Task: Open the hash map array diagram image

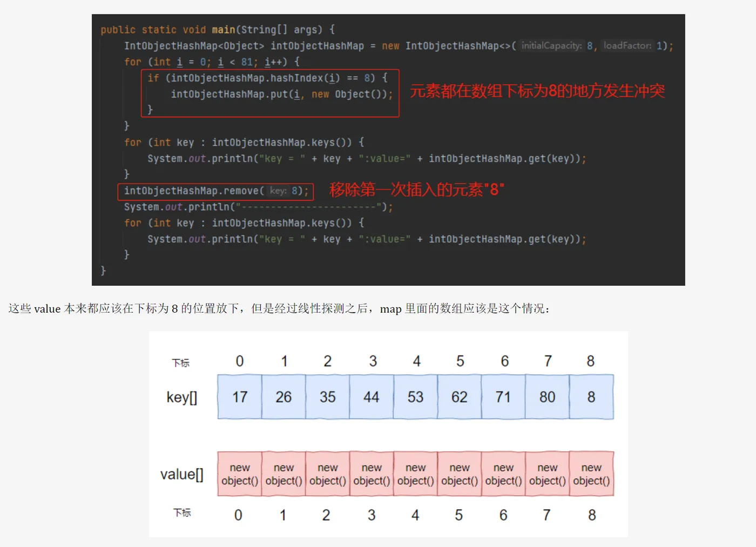Action: point(388,434)
